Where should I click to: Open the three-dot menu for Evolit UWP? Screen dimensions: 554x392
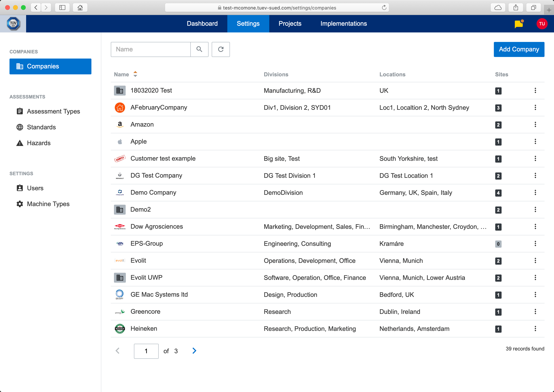535,278
